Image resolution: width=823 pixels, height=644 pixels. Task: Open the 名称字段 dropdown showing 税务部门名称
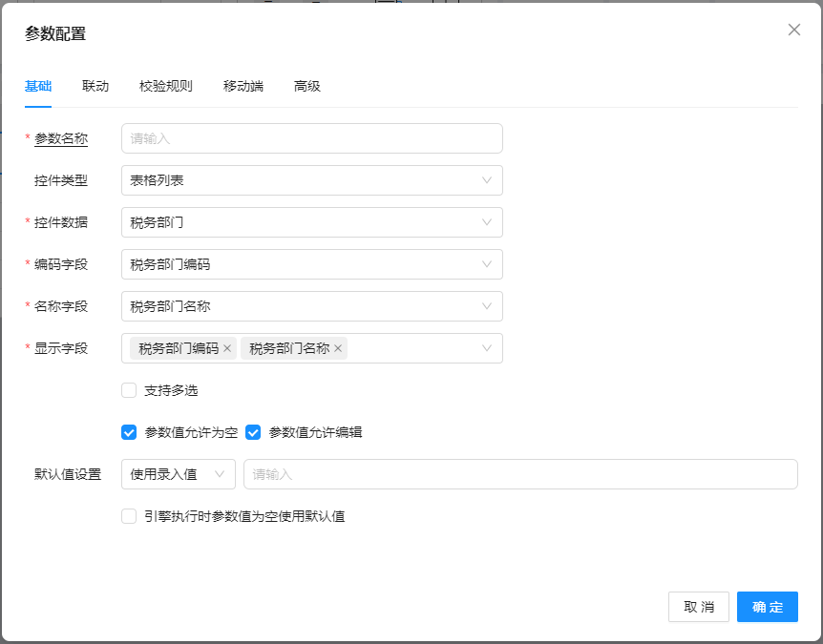click(311, 306)
